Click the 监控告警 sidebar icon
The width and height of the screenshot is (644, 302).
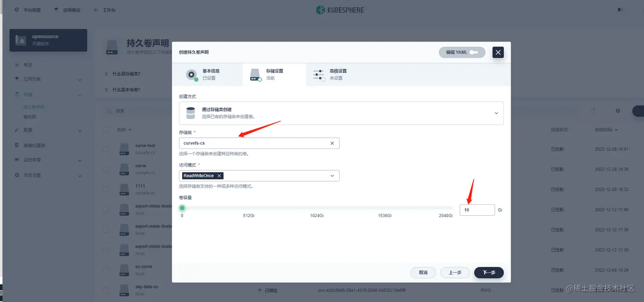point(17,160)
